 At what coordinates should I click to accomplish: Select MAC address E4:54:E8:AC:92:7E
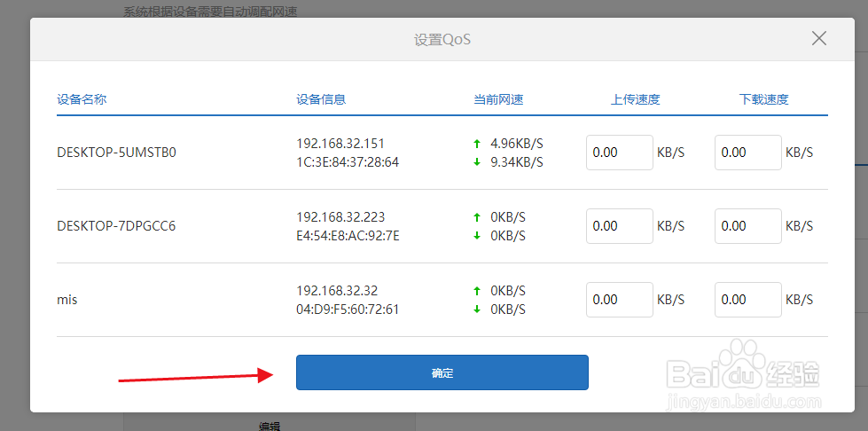348,236
